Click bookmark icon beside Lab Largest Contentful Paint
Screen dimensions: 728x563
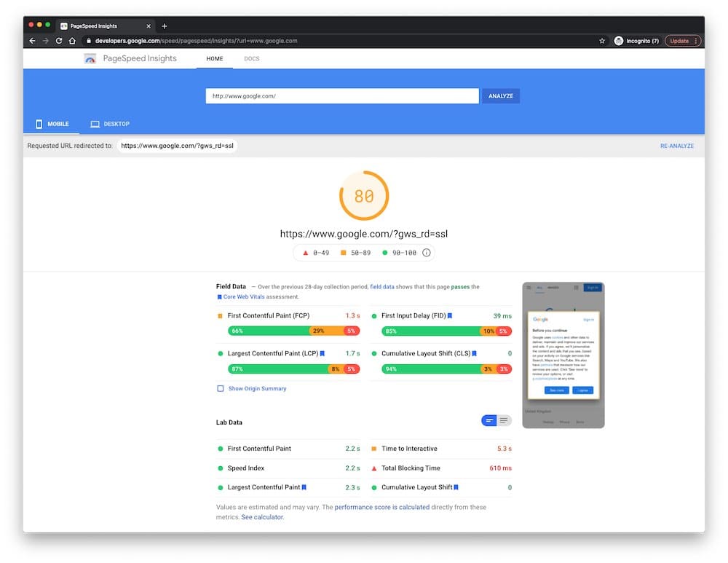(x=304, y=487)
